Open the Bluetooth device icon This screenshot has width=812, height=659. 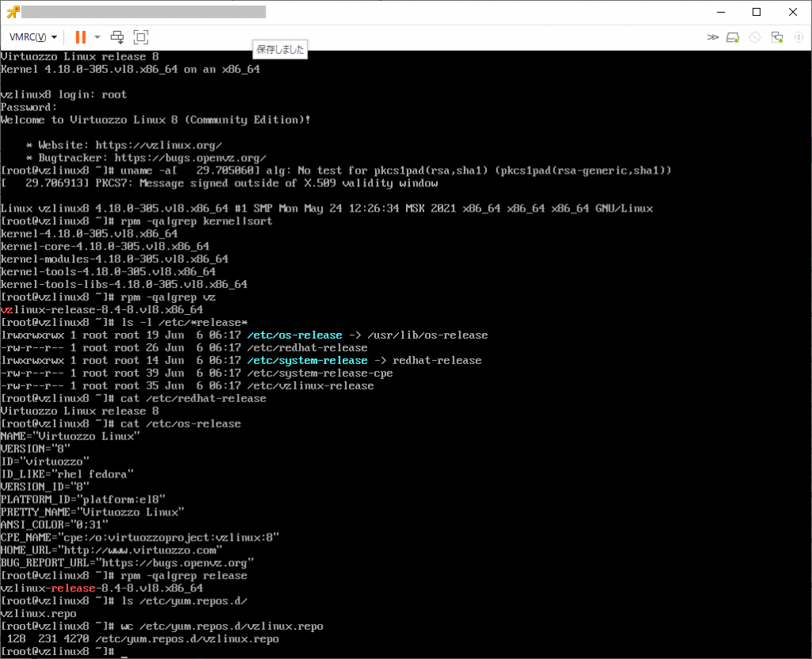[x=799, y=37]
